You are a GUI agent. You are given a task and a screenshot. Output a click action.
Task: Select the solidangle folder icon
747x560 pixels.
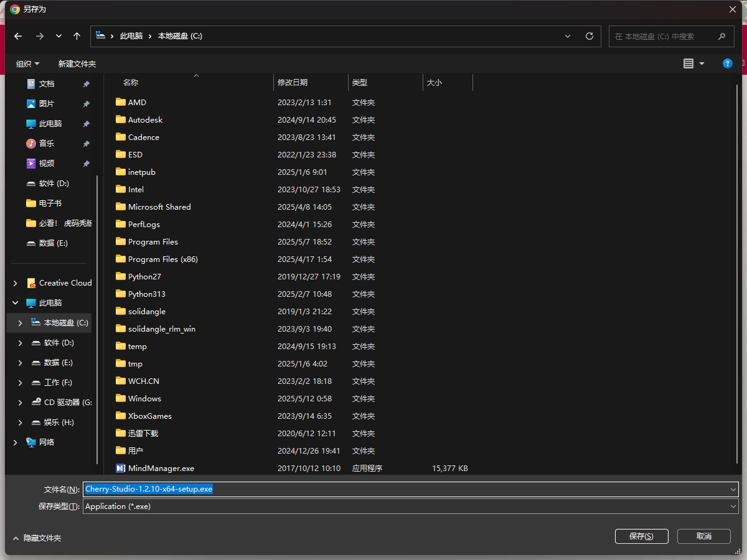[x=121, y=311]
